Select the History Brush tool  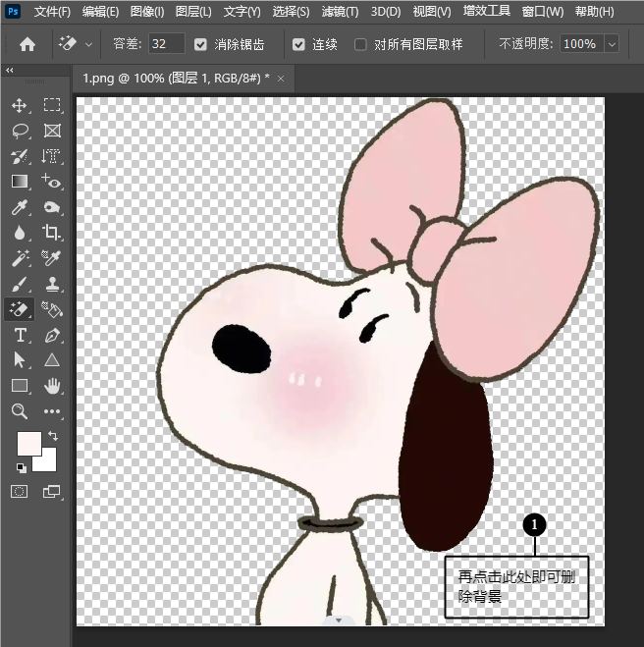(x=19, y=157)
